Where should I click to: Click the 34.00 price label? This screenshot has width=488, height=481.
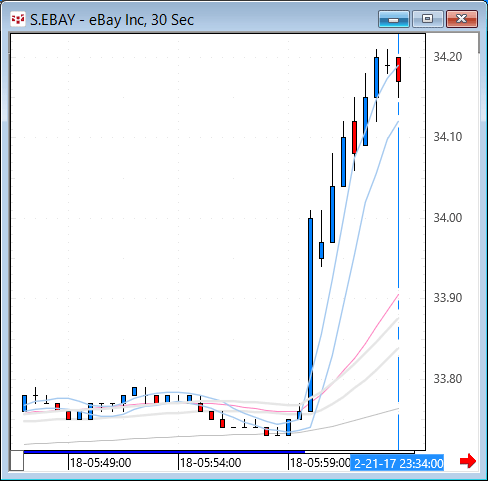[447, 218]
